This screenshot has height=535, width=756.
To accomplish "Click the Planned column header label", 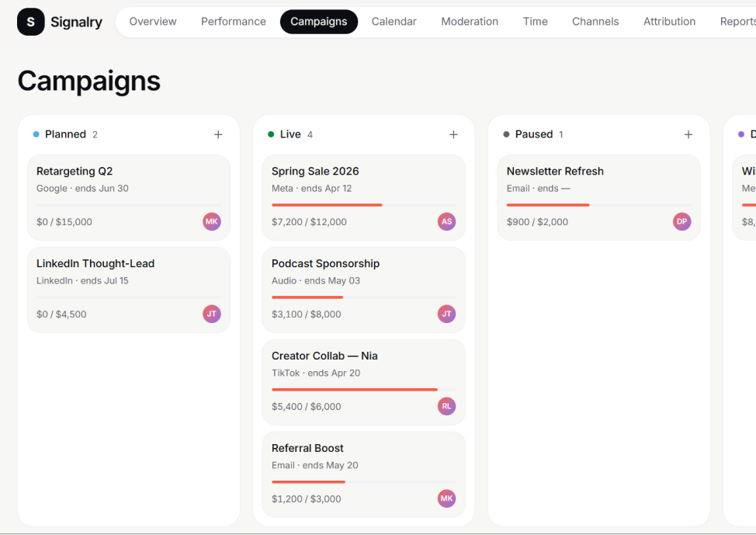I will (65, 134).
